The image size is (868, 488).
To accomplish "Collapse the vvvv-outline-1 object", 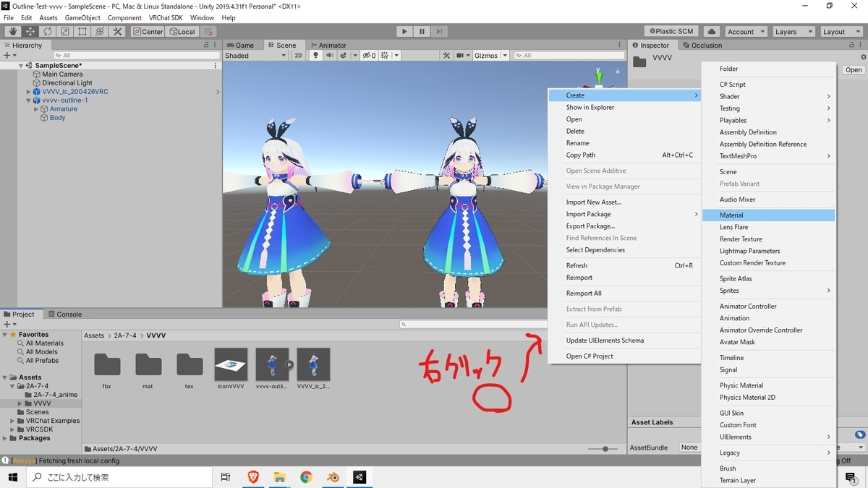I will pyautogui.click(x=28, y=100).
